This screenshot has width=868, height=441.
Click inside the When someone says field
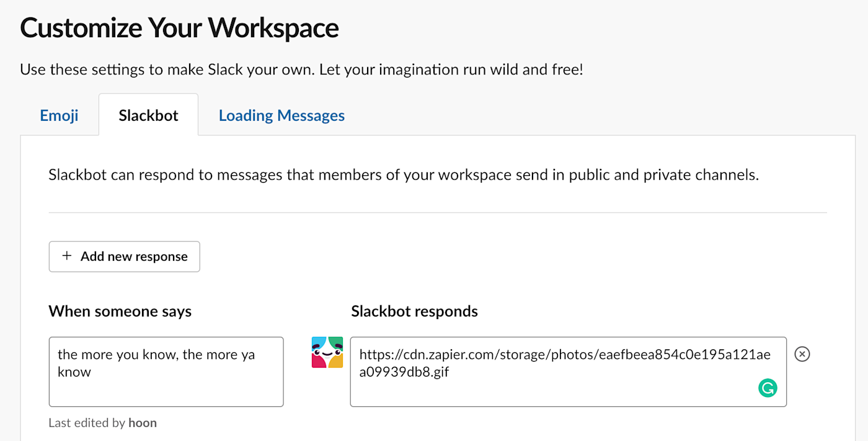tap(166, 372)
